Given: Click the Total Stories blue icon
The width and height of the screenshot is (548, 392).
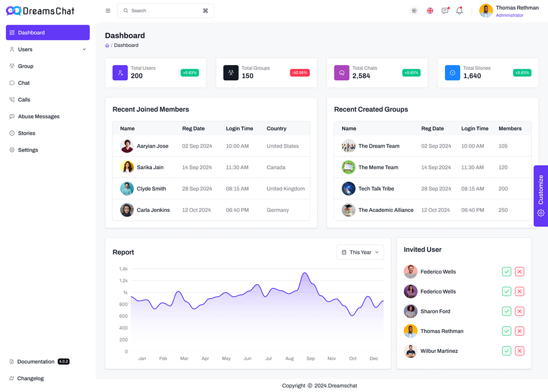Looking at the screenshot, I should pyautogui.click(x=453, y=73).
